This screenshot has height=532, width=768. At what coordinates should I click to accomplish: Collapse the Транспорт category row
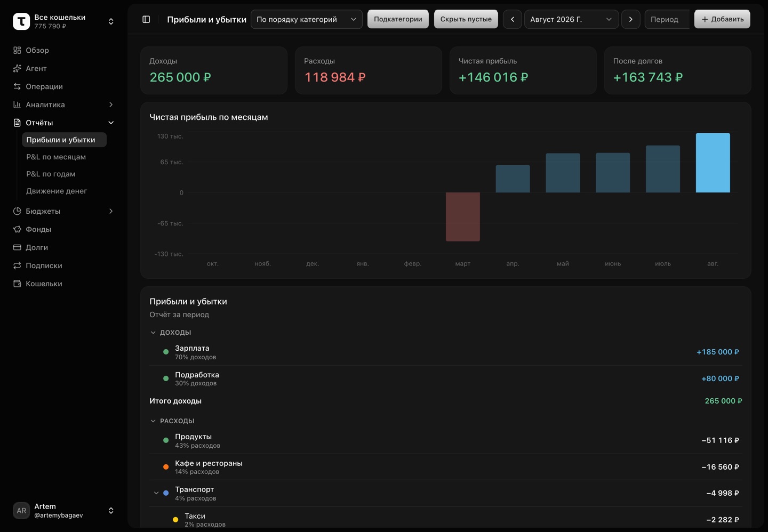pyautogui.click(x=156, y=493)
